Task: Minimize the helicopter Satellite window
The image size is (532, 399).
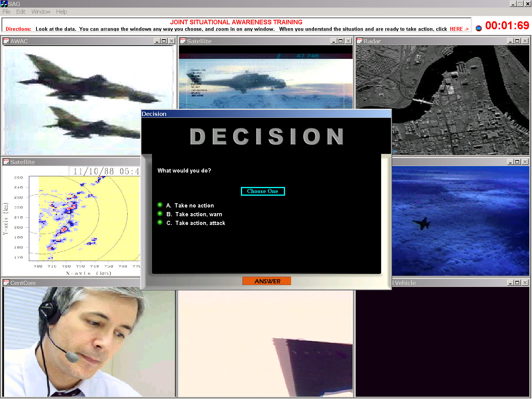Action: click(x=334, y=41)
